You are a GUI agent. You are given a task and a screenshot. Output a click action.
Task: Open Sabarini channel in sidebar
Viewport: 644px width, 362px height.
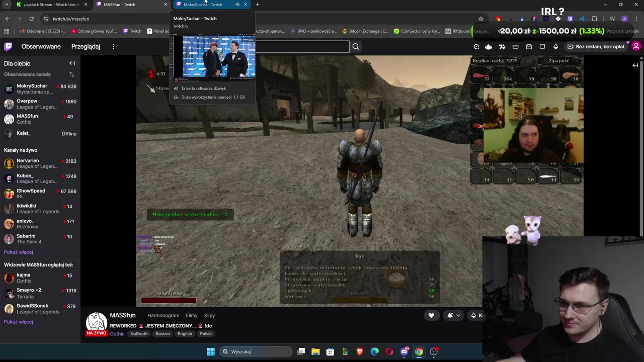click(40, 239)
